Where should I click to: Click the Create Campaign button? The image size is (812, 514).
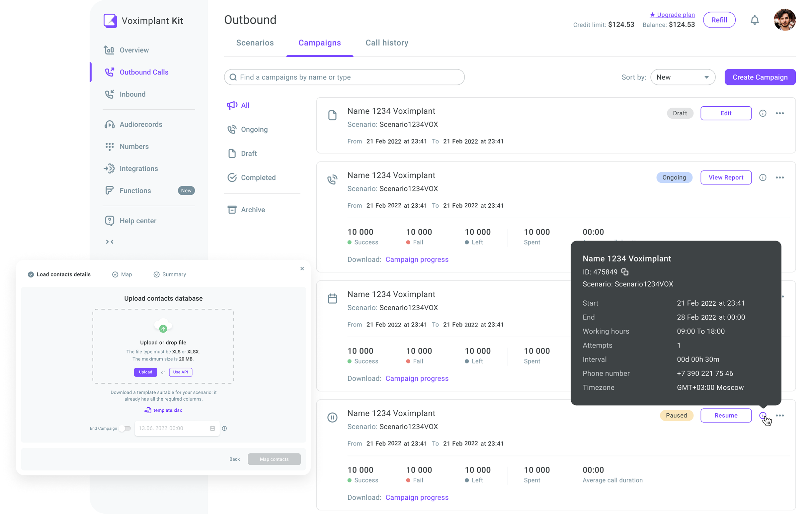click(x=760, y=77)
